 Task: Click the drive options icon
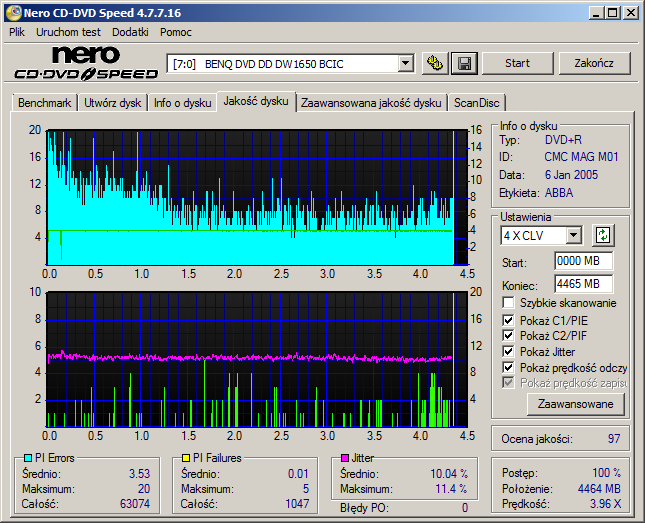[x=435, y=63]
